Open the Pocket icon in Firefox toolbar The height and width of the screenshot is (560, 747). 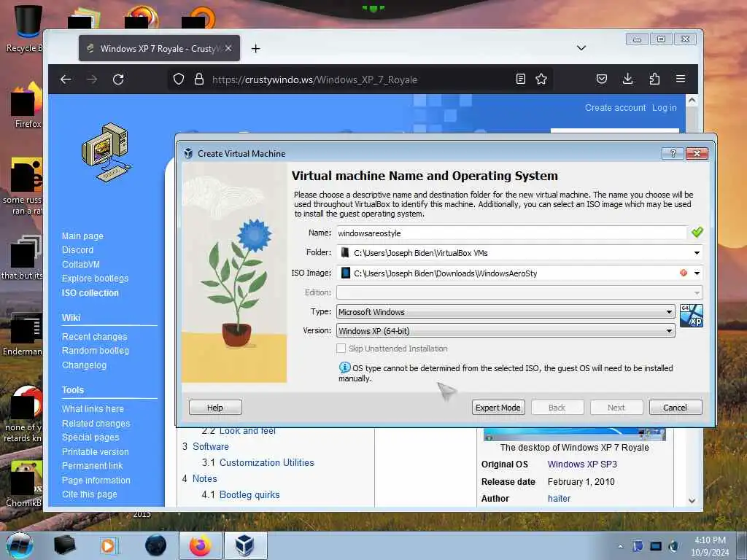tap(602, 79)
